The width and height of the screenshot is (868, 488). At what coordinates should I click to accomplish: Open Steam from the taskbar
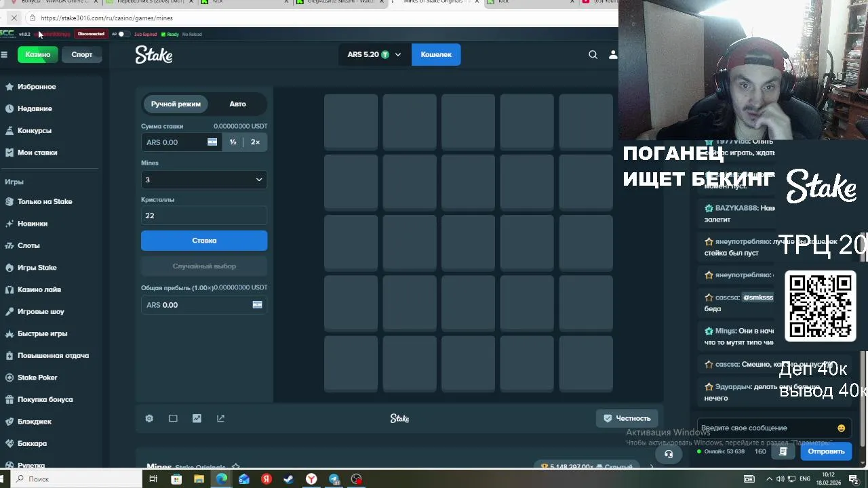pos(289,479)
